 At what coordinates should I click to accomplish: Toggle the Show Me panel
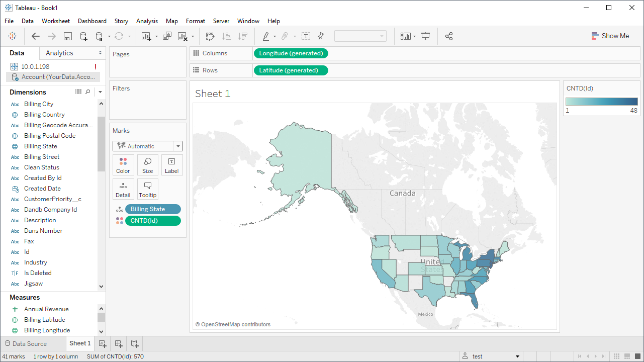pos(610,36)
